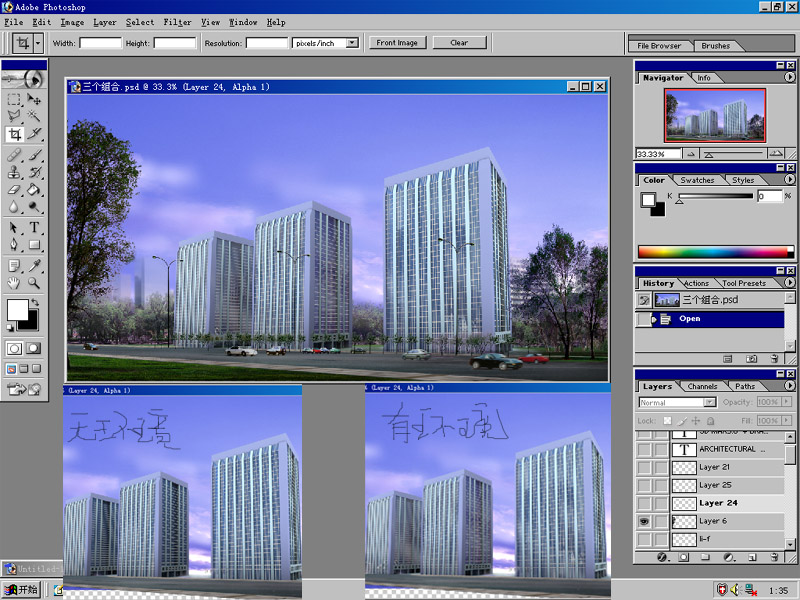800x600 pixels.
Task: Switch to Quick Mask mode
Action: pyautogui.click(x=34, y=348)
